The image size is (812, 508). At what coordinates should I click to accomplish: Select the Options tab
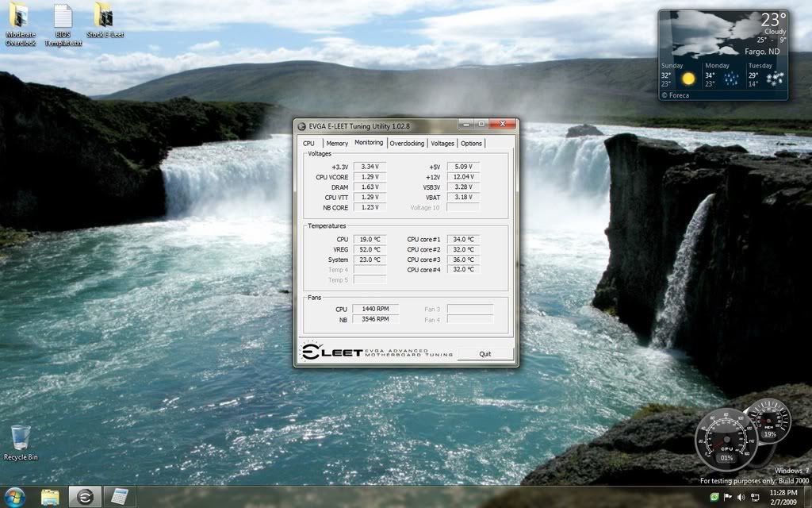tap(471, 143)
